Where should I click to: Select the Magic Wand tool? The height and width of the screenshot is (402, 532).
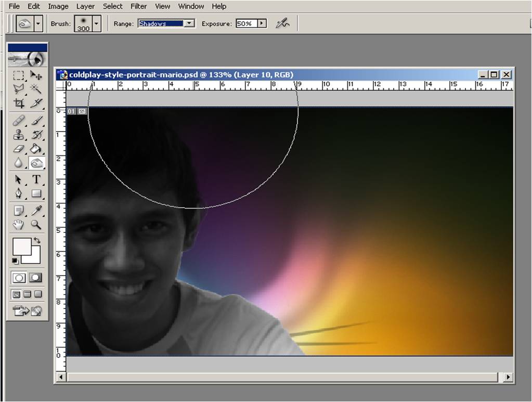[36, 89]
